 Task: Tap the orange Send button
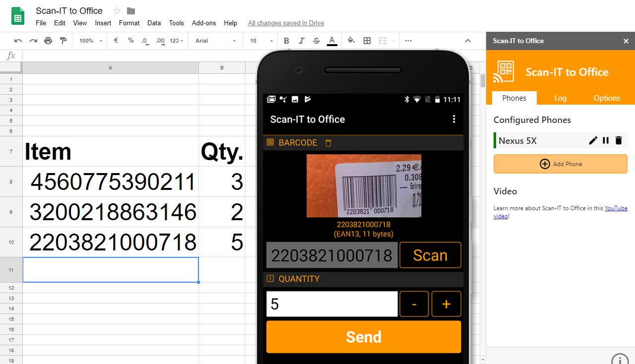point(364,337)
